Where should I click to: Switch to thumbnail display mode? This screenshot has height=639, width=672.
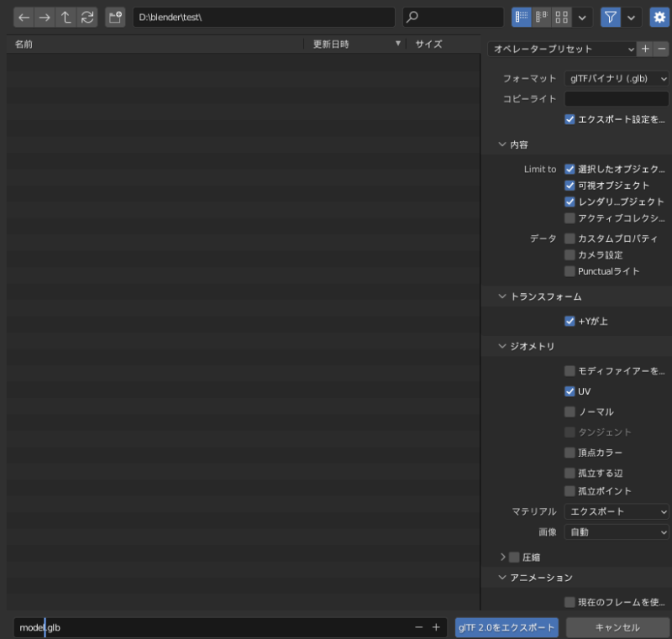click(x=561, y=17)
